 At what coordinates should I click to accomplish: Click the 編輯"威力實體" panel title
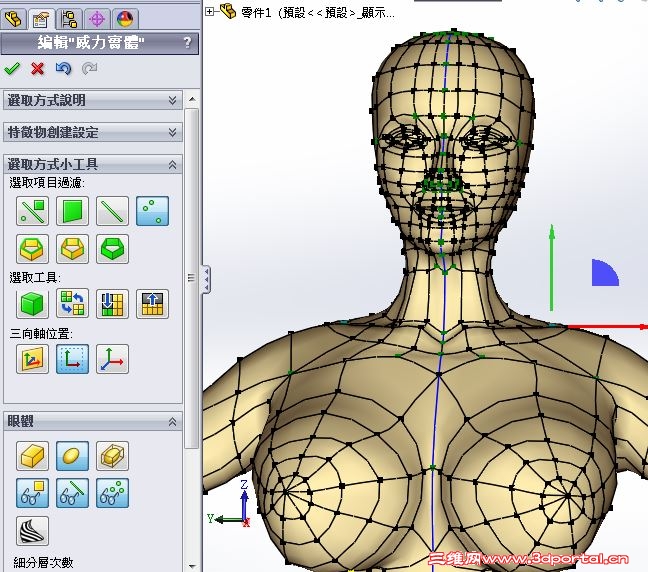click(x=91, y=43)
